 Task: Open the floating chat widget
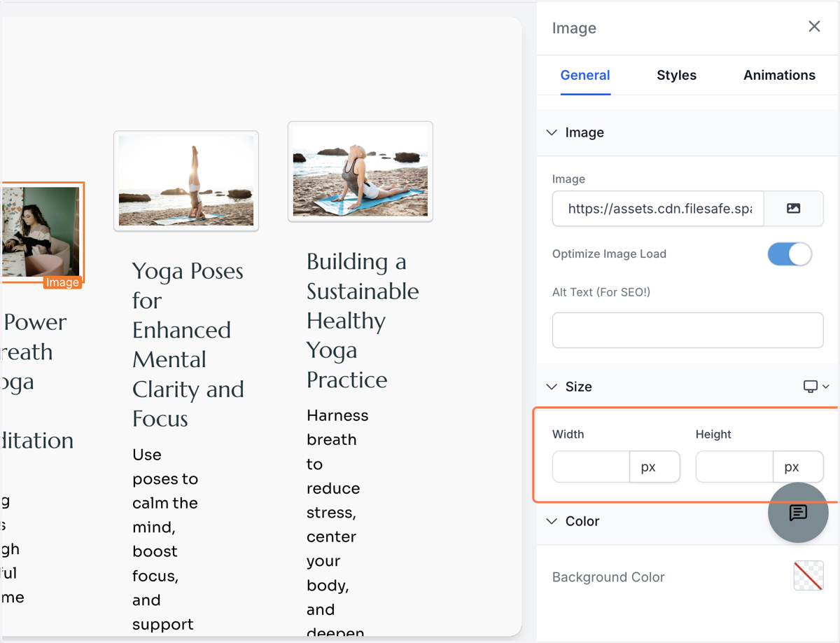pyautogui.click(x=798, y=513)
